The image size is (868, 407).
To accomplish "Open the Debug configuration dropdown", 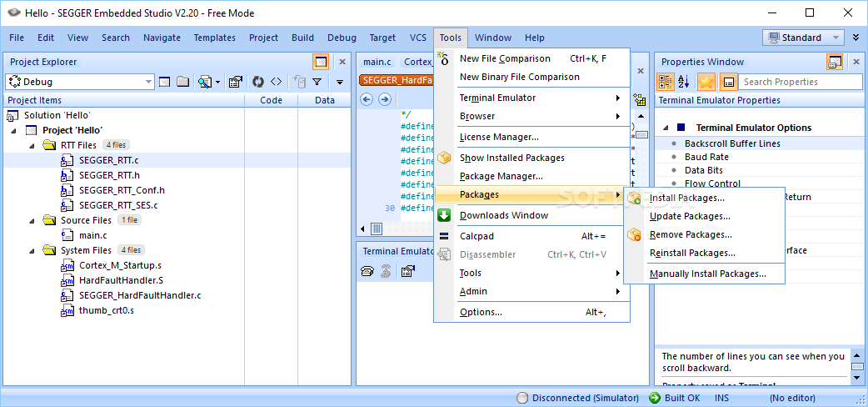I will pyautogui.click(x=149, y=82).
